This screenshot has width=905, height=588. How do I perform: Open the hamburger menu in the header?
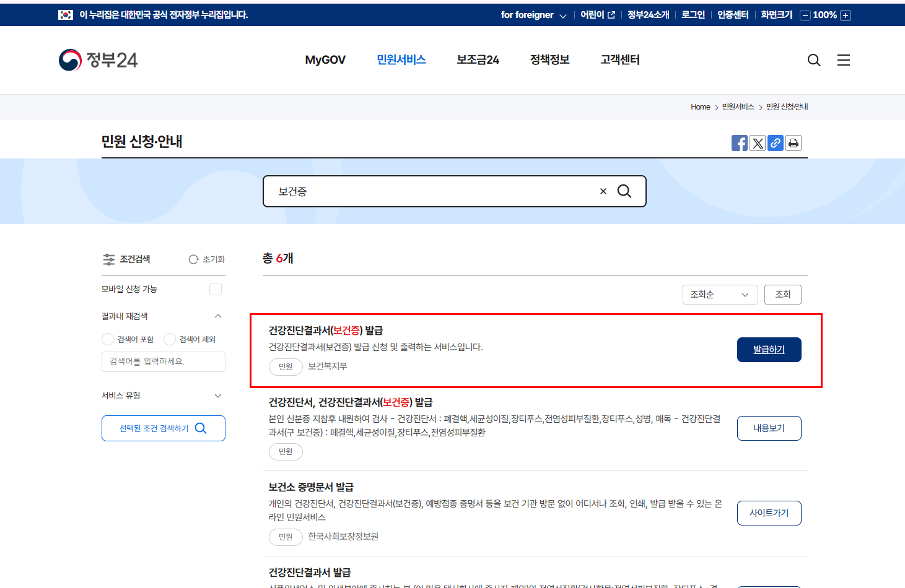tap(843, 59)
